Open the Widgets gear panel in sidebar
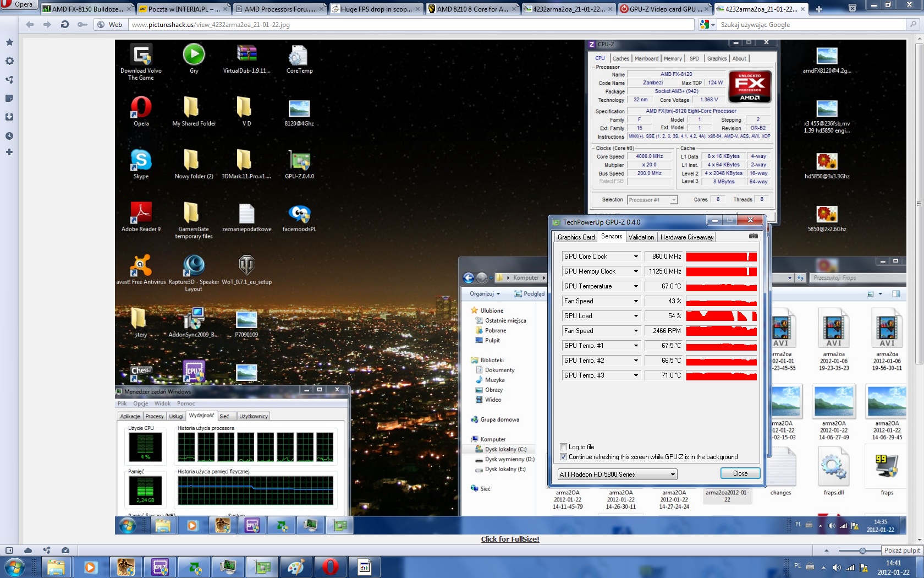924x578 pixels. [x=9, y=61]
